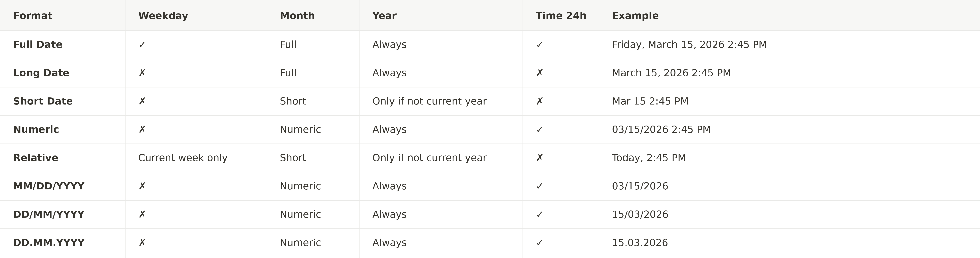Click the Relative format row label
This screenshot has height=258, width=980.
click(x=36, y=157)
